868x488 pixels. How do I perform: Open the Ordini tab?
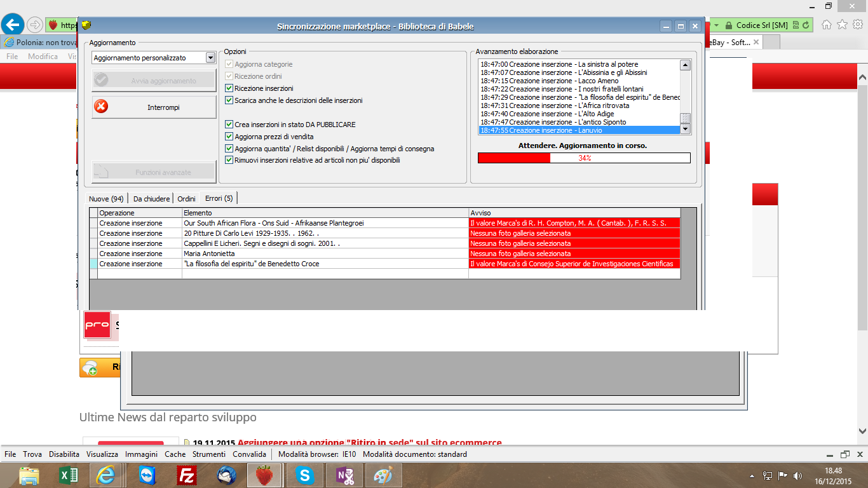pos(186,199)
